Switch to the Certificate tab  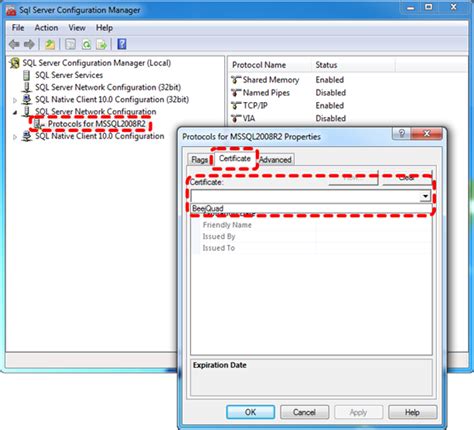235,159
